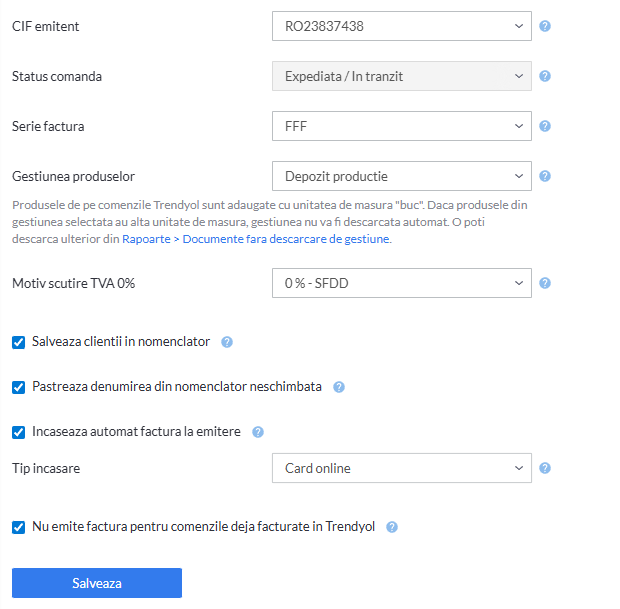Viewport: 620px width, 609px height.
Task: Toggle Pastreaza denumirea din nomenclator neschimbata checkbox
Action: tap(19, 387)
